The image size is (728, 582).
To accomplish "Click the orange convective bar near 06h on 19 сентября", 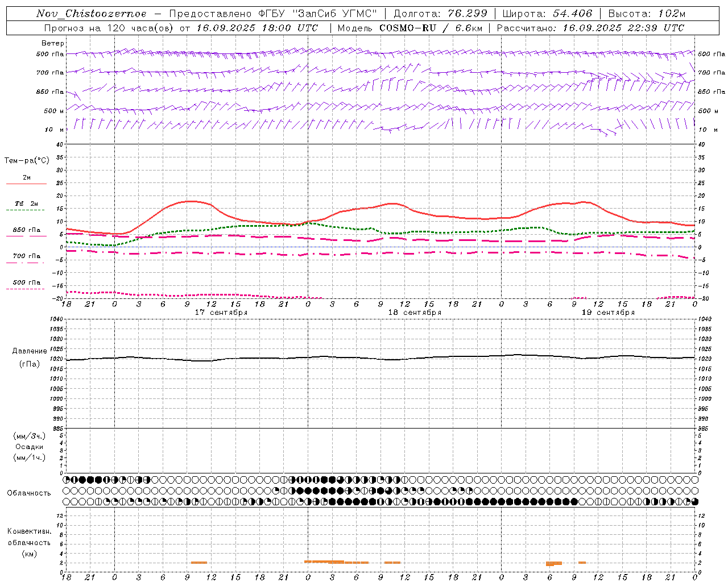I will 554,564.
